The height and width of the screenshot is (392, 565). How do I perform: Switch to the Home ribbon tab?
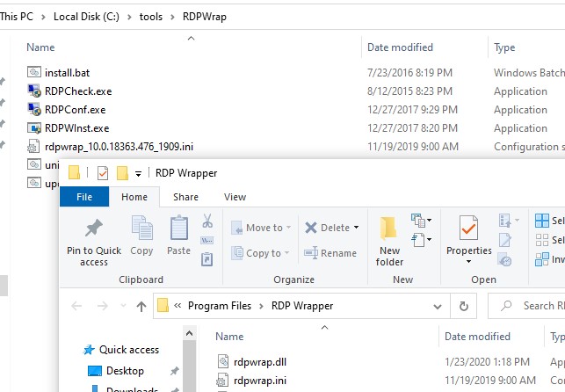coord(134,197)
